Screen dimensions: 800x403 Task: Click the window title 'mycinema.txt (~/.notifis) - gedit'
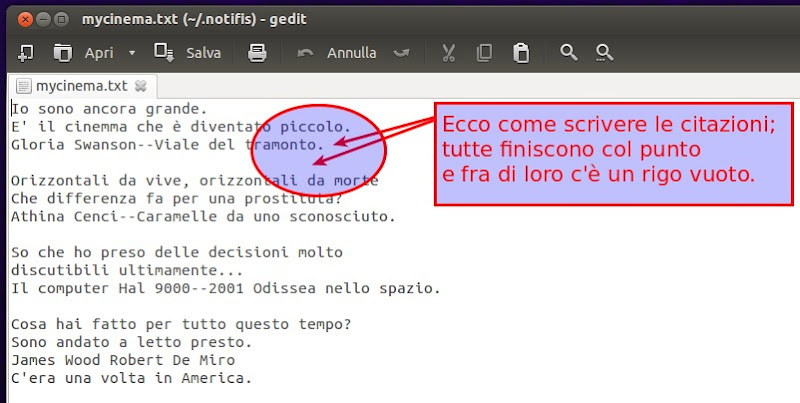[194, 19]
